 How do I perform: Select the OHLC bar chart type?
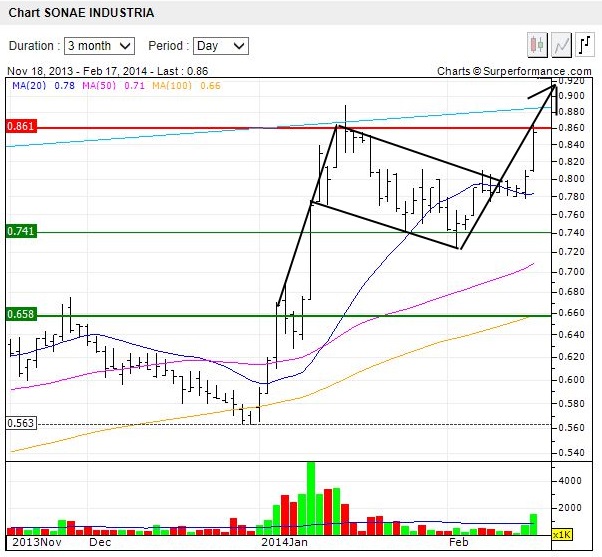coord(585,45)
